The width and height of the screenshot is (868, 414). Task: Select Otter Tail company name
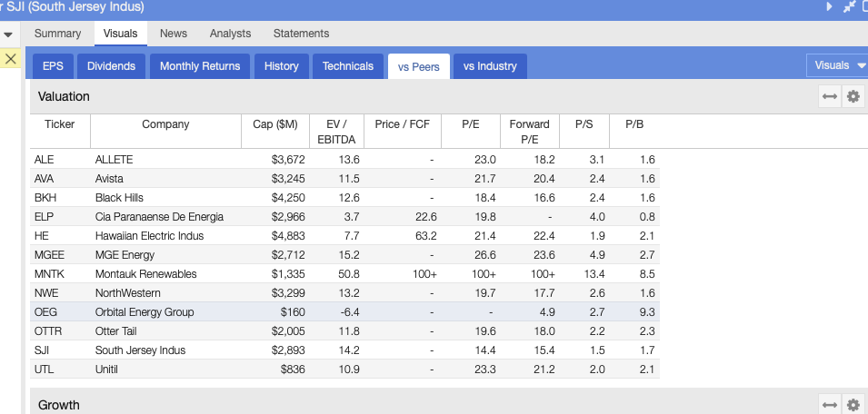pyautogui.click(x=115, y=331)
